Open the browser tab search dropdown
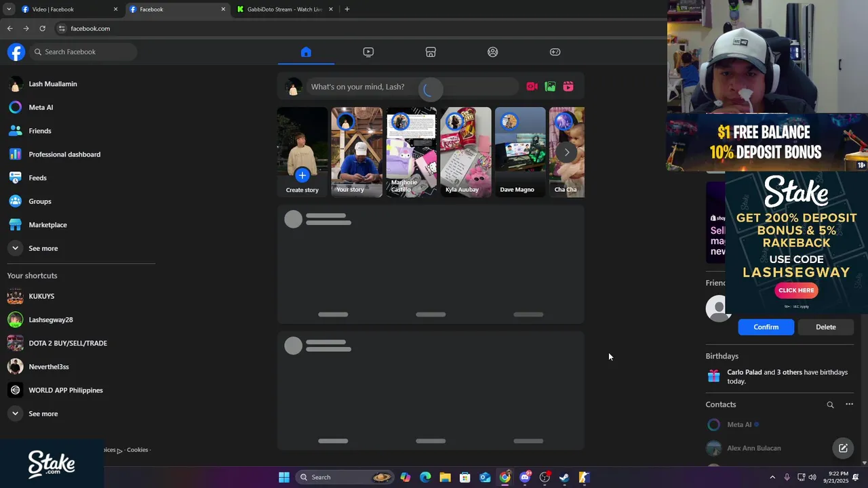The width and height of the screenshot is (868, 488). coord(9,9)
